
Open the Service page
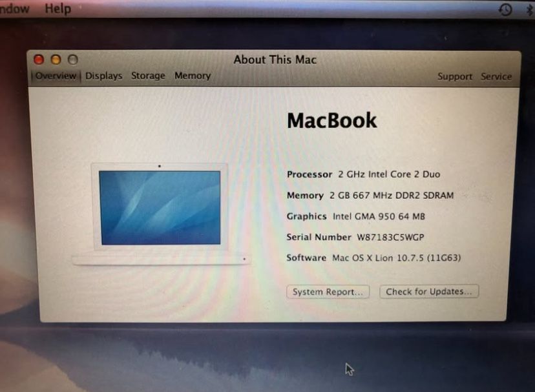[496, 76]
